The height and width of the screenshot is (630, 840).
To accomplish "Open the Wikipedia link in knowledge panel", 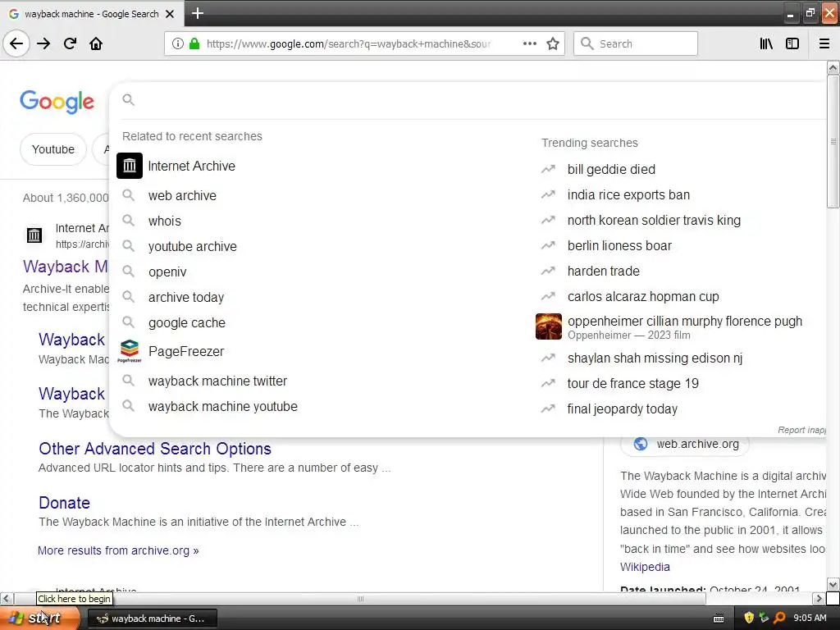I will point(645,567).
